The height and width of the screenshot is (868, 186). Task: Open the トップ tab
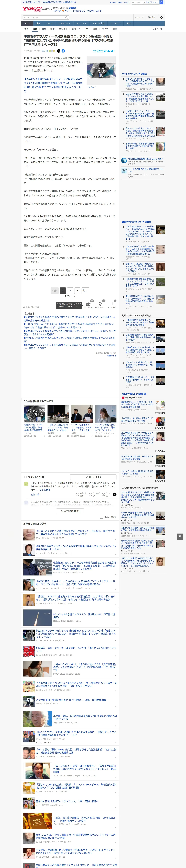[27, 24]
